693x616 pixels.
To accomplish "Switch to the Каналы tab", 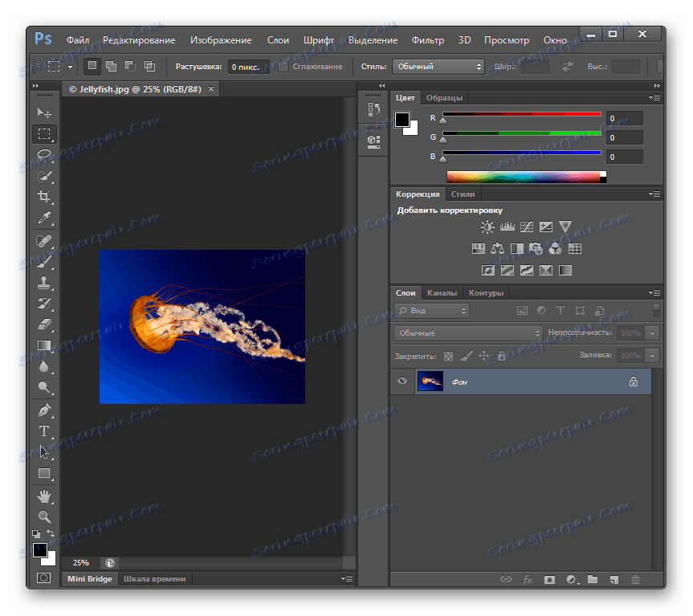I will pyautogui.click(x=442, y=292).
